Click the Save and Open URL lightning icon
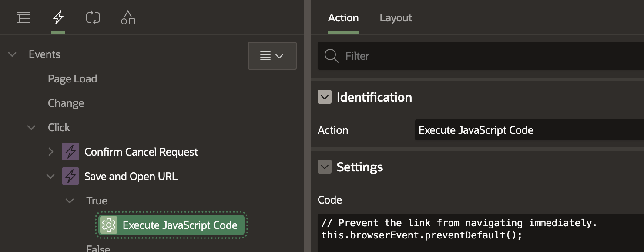Screen dimensions: 644x252 point(70,176)
